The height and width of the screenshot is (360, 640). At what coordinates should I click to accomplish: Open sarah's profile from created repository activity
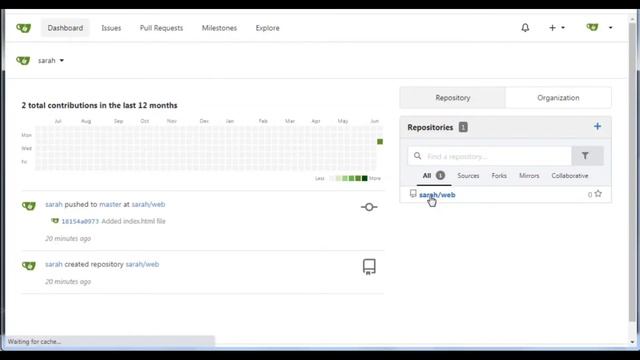point(54,264)
